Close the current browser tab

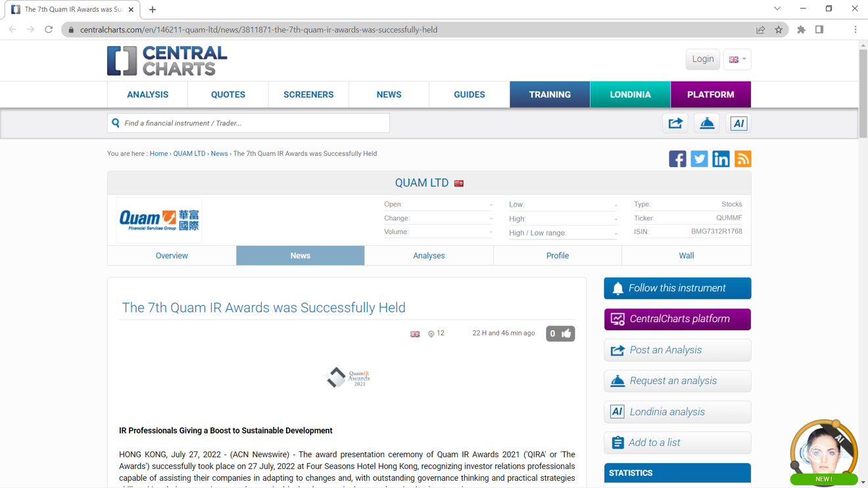pos(131,9)
